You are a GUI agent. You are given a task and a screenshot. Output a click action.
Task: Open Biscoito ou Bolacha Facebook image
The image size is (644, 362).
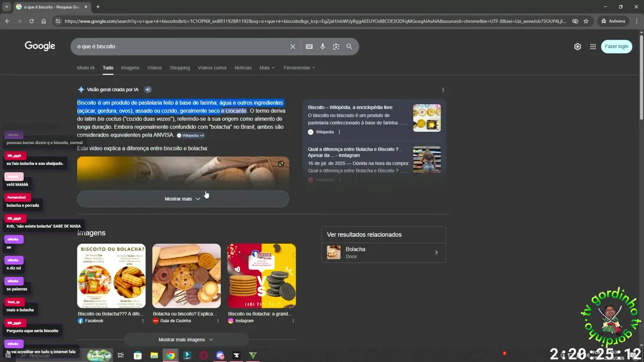pyautogui.click(x=111, y=276)
